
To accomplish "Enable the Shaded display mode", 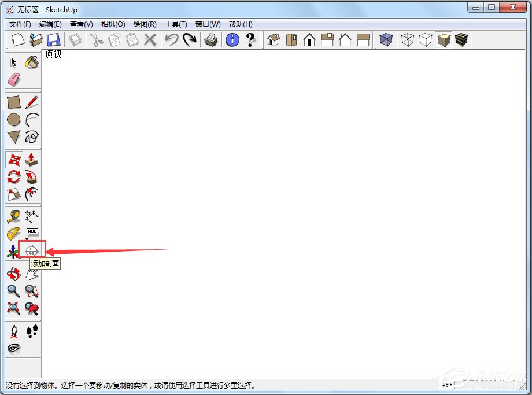I will (444, 40).
